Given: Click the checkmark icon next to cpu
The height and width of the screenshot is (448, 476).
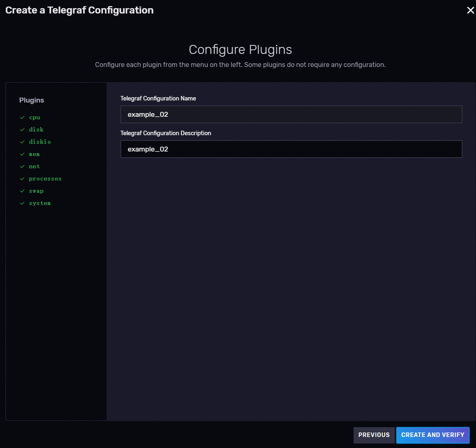Looking at the screenshot, I should point(22,117).
